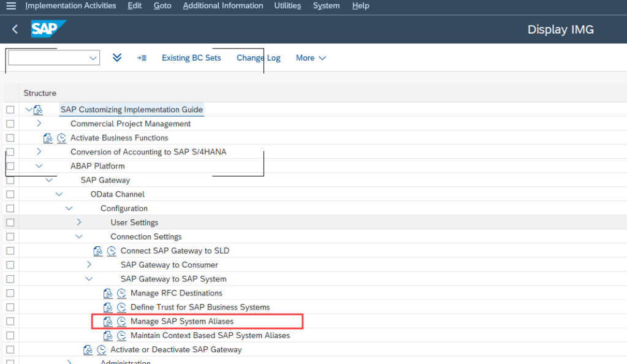Open the Additional Information menu

[x=222, y=6]
